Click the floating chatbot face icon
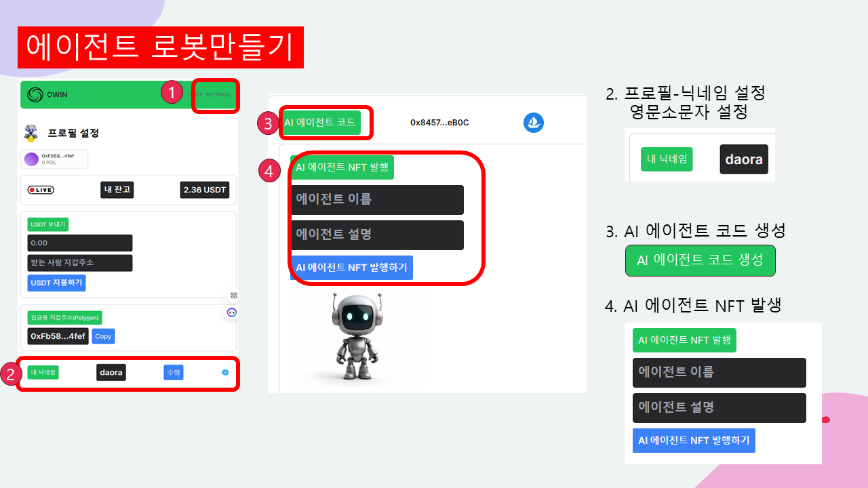Image resolution: width=868 pixels, height=488 pixels. coord(232,312)
